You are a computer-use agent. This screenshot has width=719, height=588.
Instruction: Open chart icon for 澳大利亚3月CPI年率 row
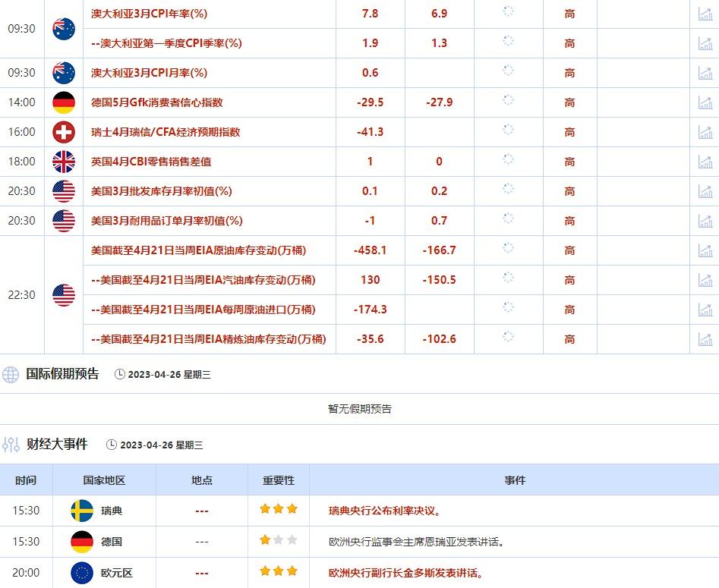(x=705, y=14)
